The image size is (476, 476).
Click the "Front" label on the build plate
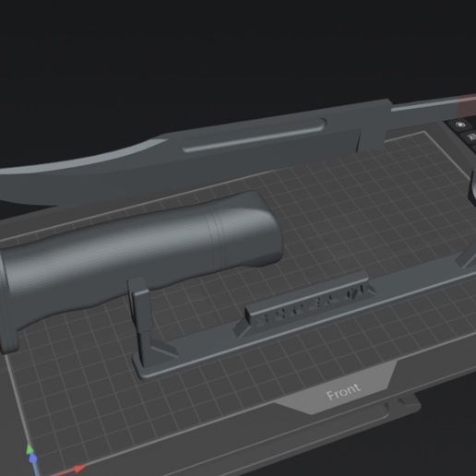[343, 391]
